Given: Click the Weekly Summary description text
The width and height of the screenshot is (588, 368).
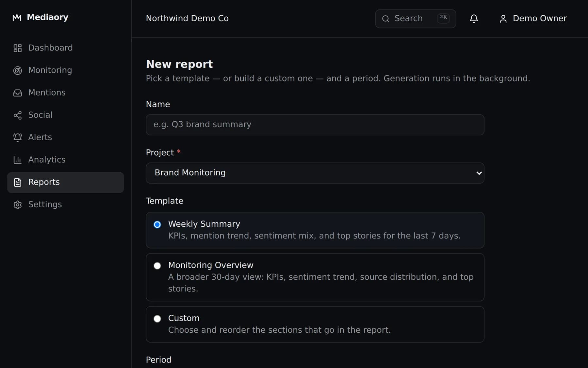Looking at the screenshot, I should [314, 236].
